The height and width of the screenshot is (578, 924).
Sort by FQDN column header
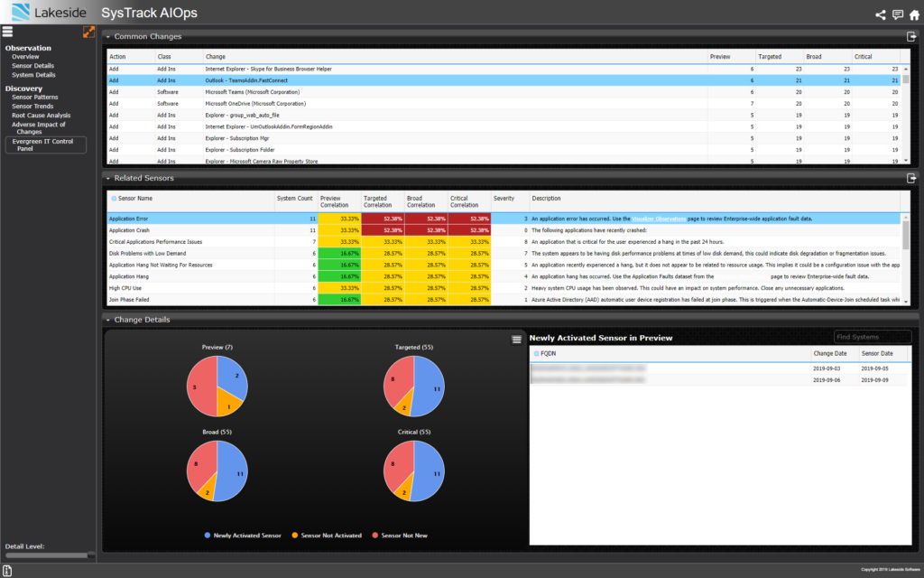(670, 353)
